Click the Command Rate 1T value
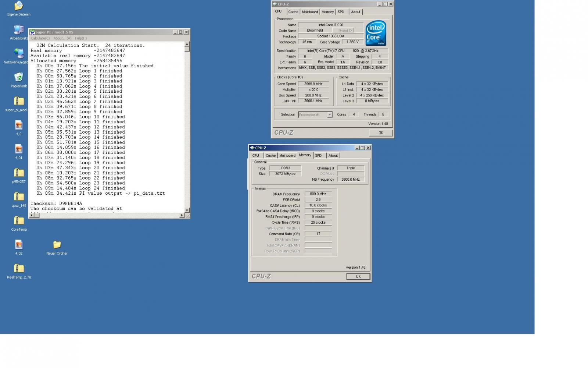Screen dimensions: 588x368 point(318,234)
